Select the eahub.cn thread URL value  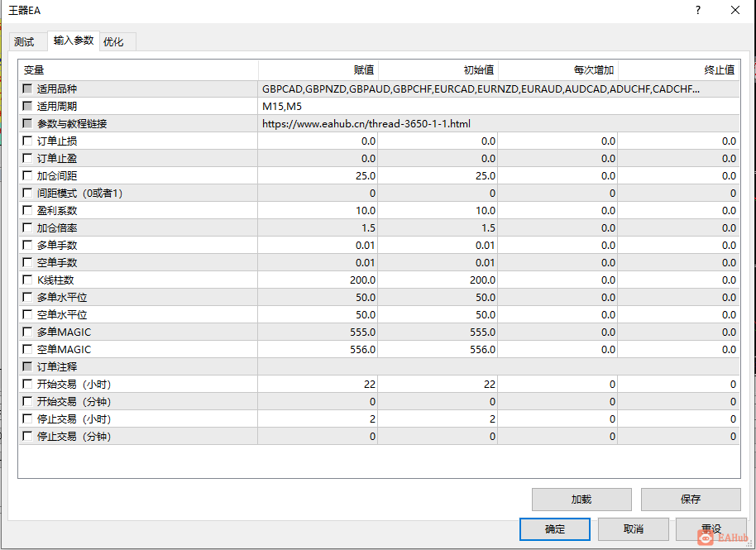[499, 123]
